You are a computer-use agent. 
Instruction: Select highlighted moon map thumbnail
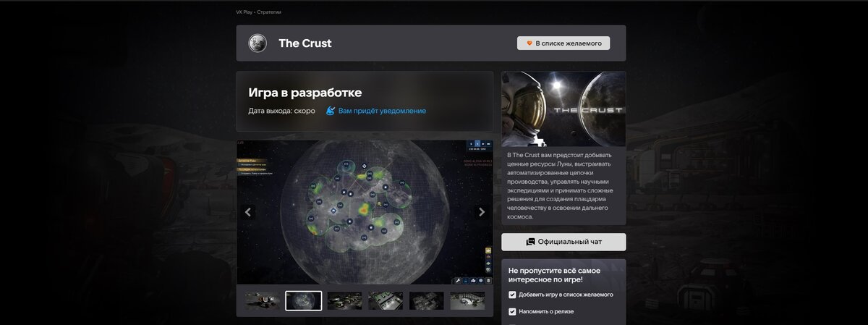tap(303, 301)
